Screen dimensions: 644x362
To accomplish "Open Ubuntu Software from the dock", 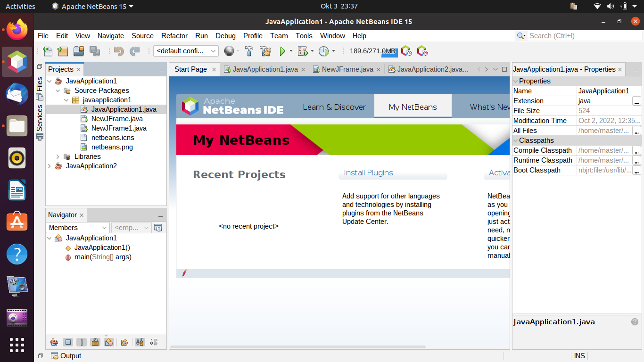I will 17,222.
